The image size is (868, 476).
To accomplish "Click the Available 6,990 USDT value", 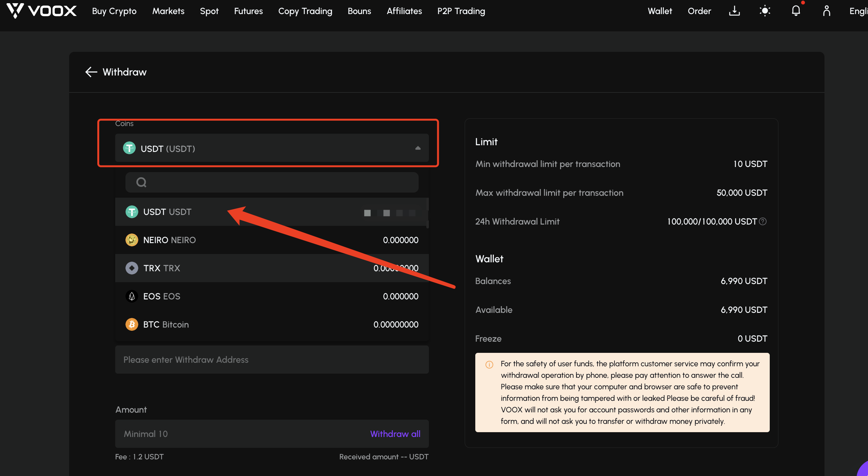I will [744, 310].
